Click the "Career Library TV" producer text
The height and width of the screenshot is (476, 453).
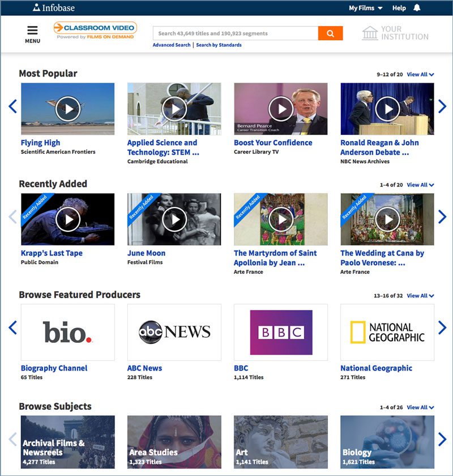click(x=257, y=152)
